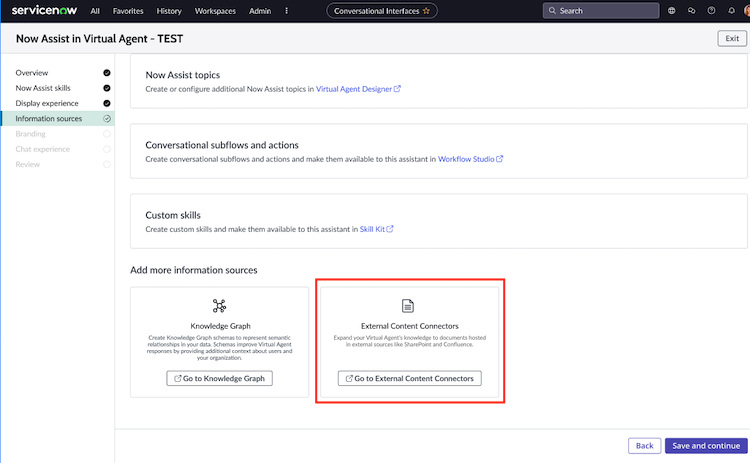Viewport: 750px width, 463px height.
Task: Click the ServiceNow logo
Action: click(x=44, y=10)
